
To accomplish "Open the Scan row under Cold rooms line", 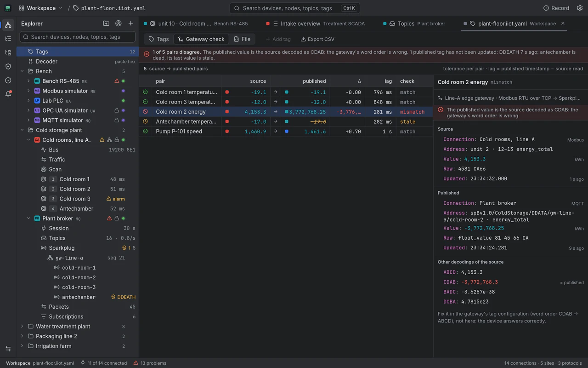I will pos(78,169).
